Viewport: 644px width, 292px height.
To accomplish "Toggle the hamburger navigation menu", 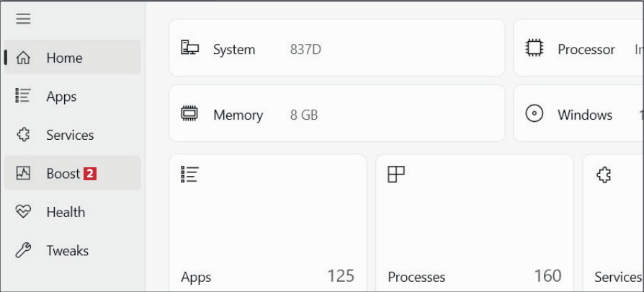I will coord(23,19).
